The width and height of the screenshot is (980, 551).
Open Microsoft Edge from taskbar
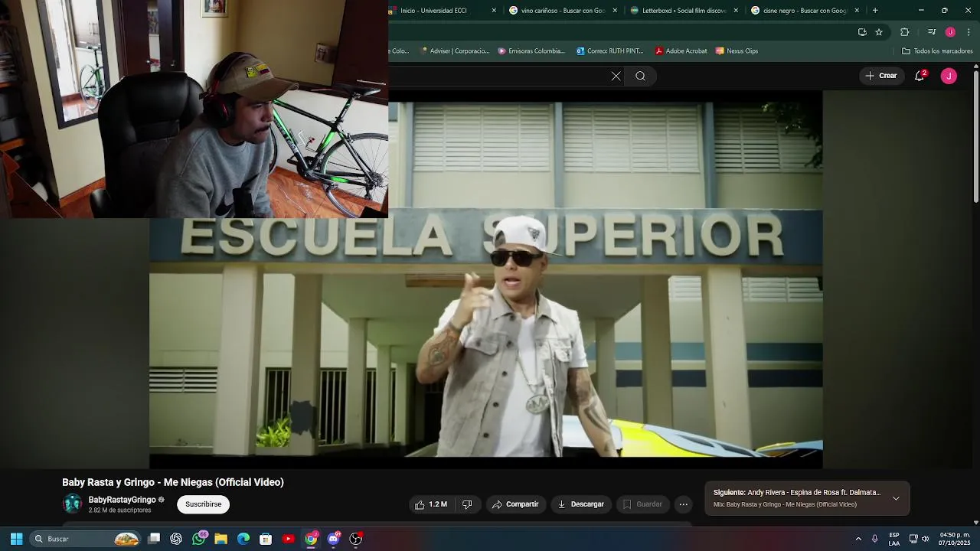(243, 539)
